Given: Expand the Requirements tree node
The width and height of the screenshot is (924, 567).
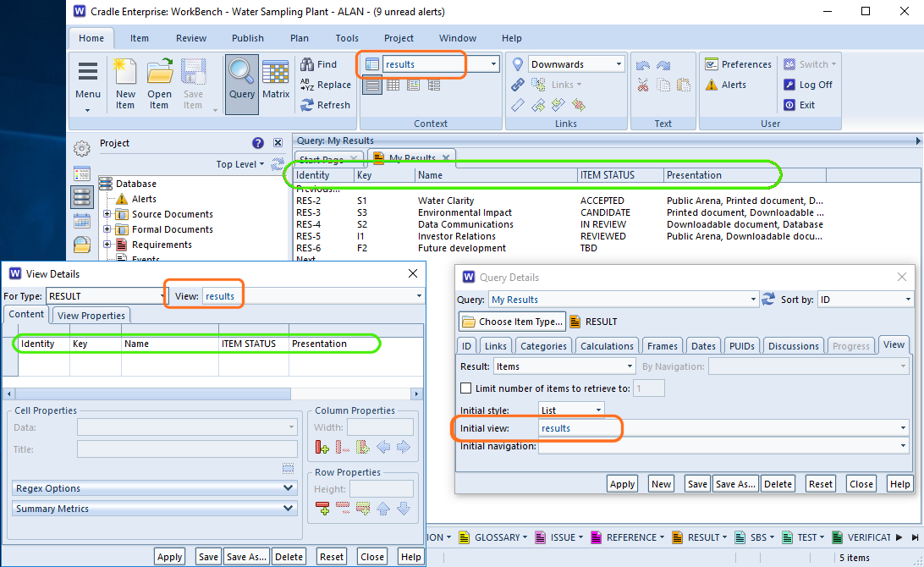Looking at the screenshot, I should (x=107, y=245).
